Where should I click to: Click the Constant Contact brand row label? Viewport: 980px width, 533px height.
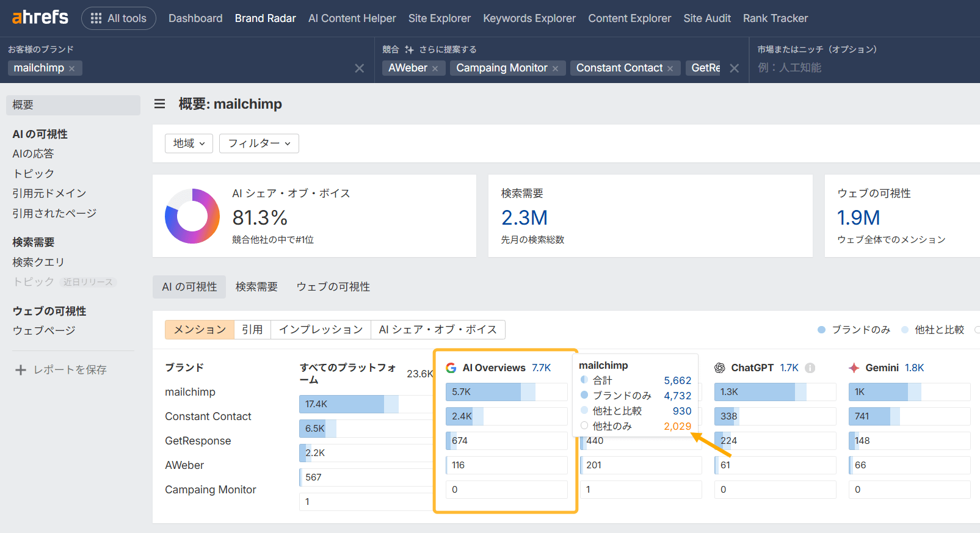tap(208, 416)
